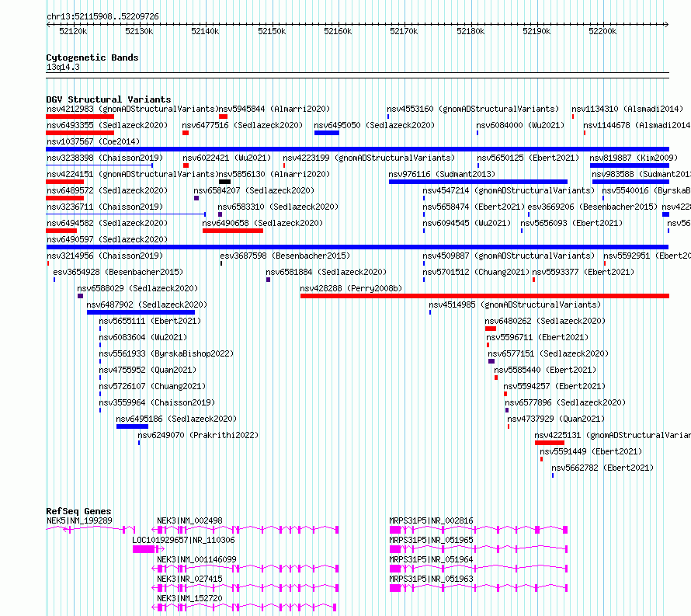
Task: Select the nsv6480262 (Sedlazeck2020) label
Action: pyautogui.click(x=545, y=321)
